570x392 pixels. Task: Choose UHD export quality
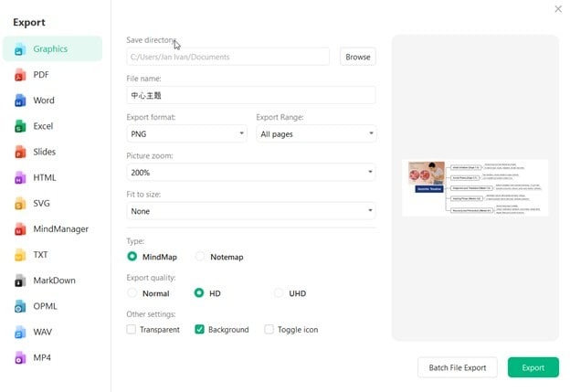click(x=279, y=292)
